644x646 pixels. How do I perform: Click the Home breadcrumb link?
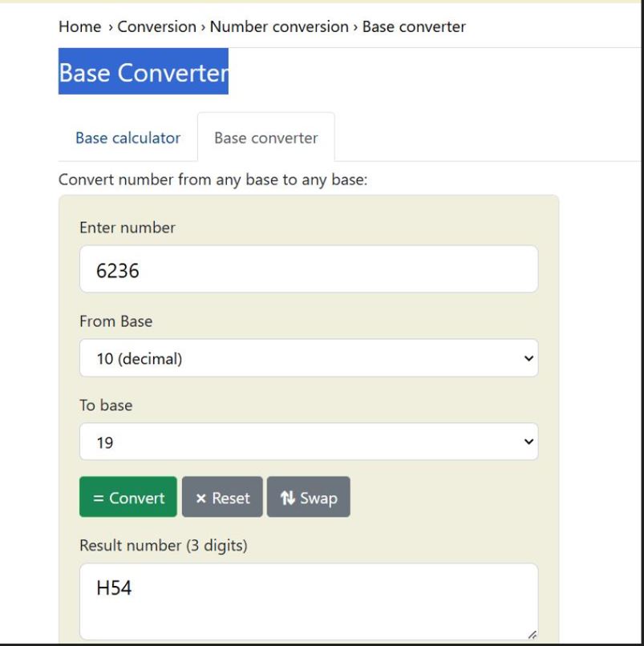79,26
